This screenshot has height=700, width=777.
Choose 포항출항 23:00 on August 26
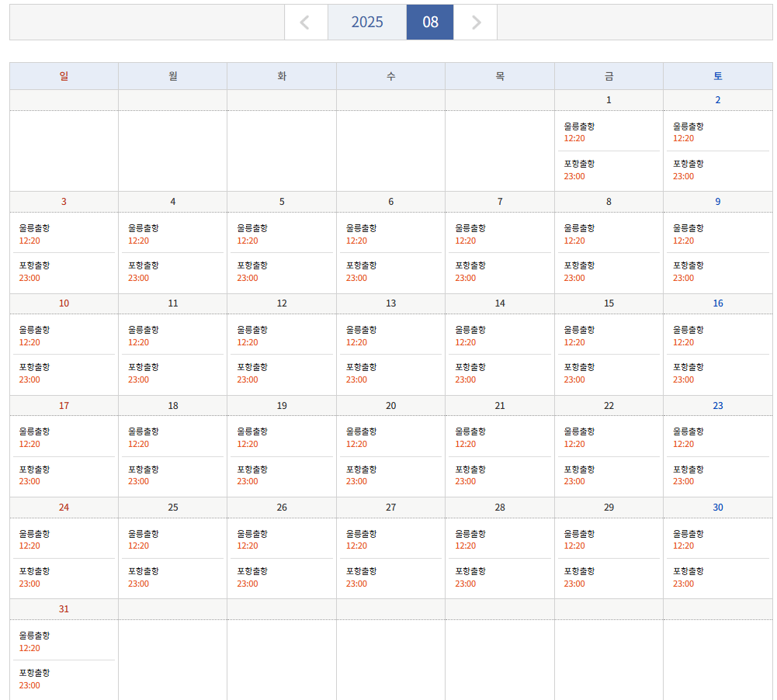point(252,577)
